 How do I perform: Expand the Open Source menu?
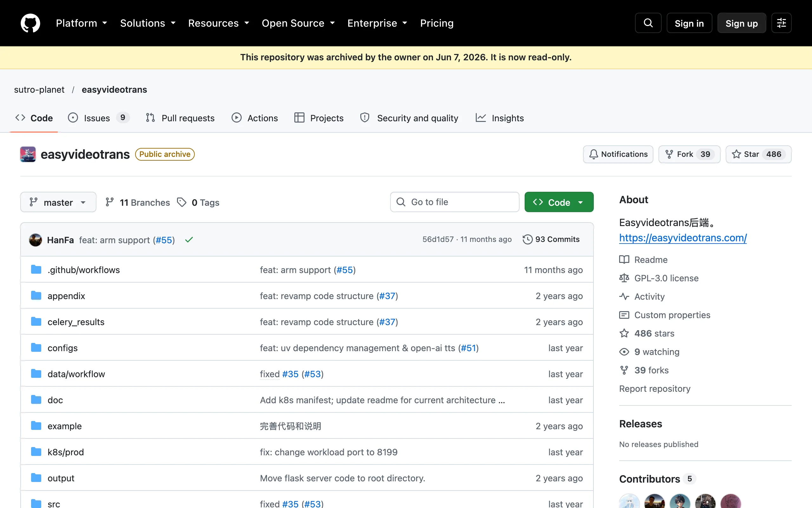[298, 23]
